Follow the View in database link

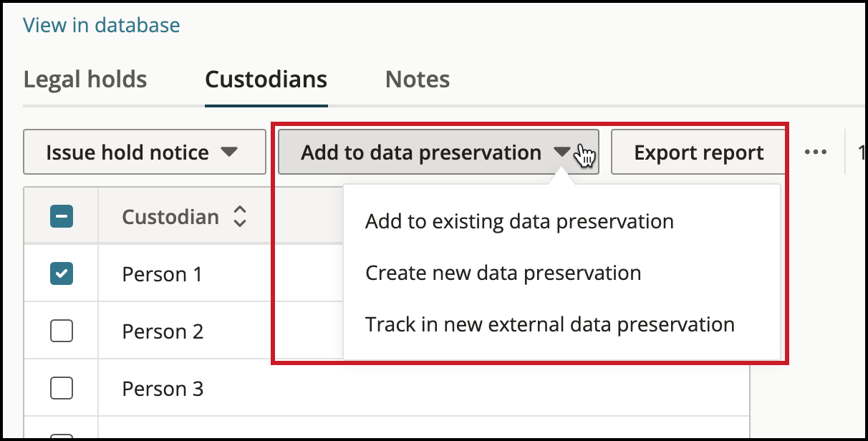102,26
